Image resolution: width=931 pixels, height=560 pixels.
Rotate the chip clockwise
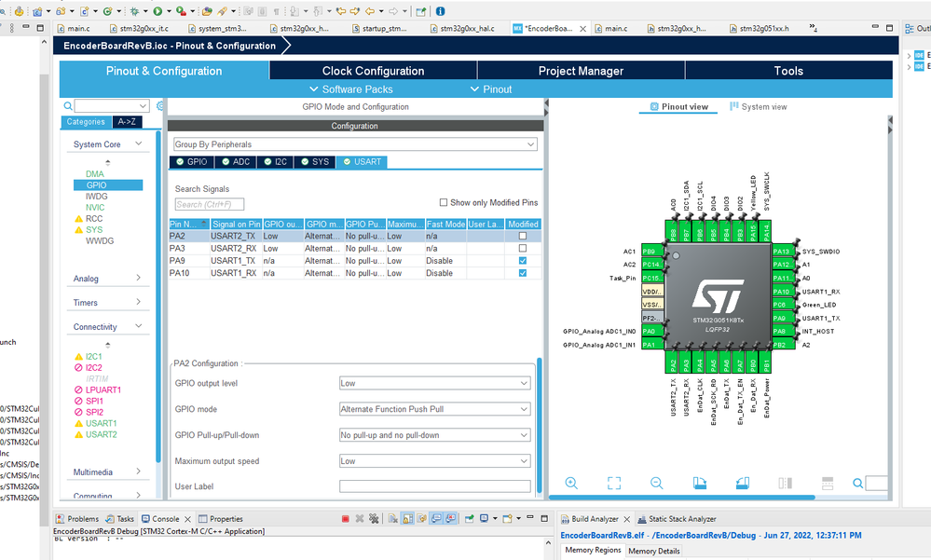coord(700,483)
